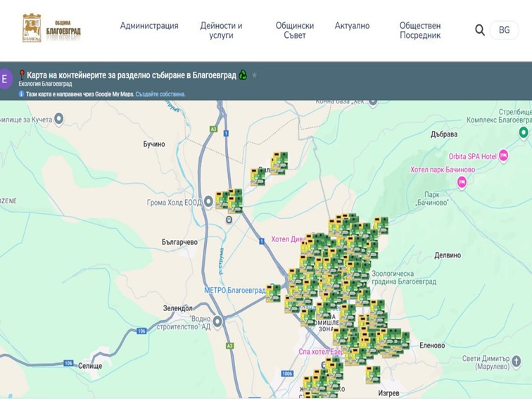Click the A3 highway shield near Бучино
The image size is (532, 399).
tap(213, 129)
